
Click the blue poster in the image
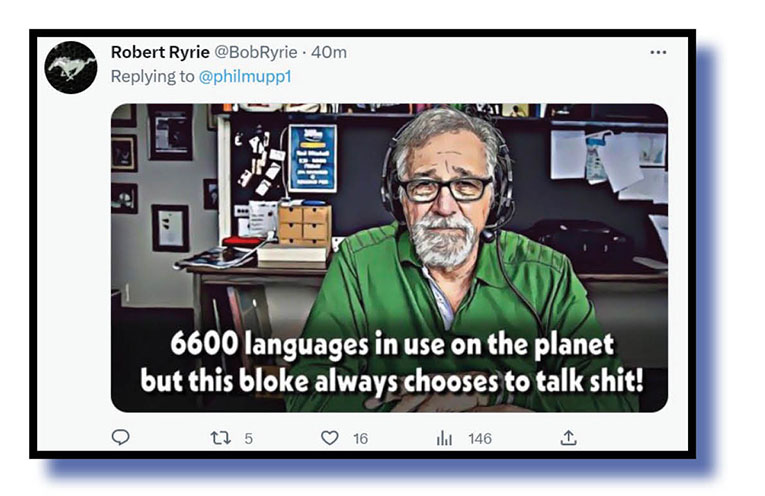coord(312,158)
